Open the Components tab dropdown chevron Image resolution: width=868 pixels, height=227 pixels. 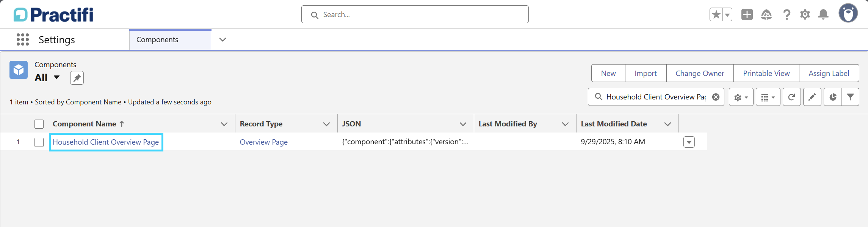[x=223, y=39]
